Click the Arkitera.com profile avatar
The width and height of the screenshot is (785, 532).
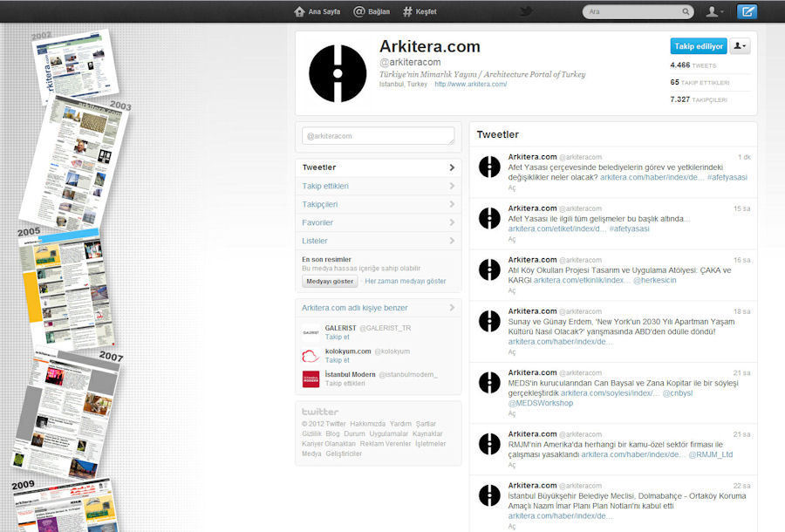tap(338, 73)
